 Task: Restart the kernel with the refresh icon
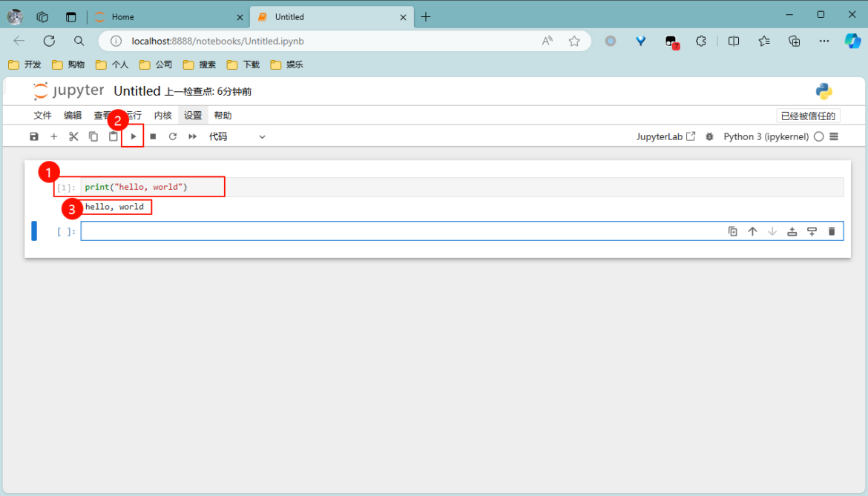[172, 136]
